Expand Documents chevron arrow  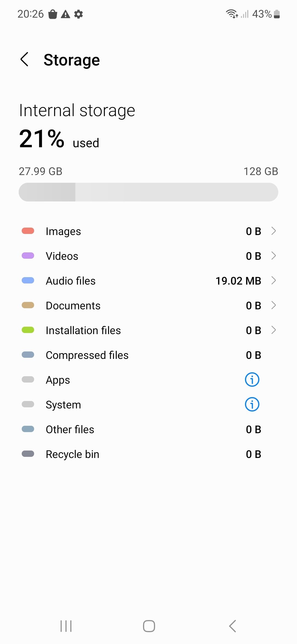click(273, 305)
